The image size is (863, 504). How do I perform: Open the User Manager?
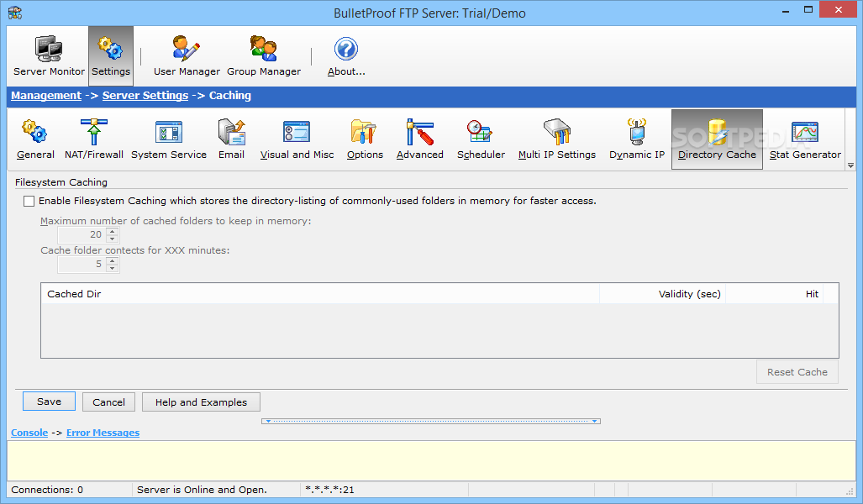pos(187,55)
